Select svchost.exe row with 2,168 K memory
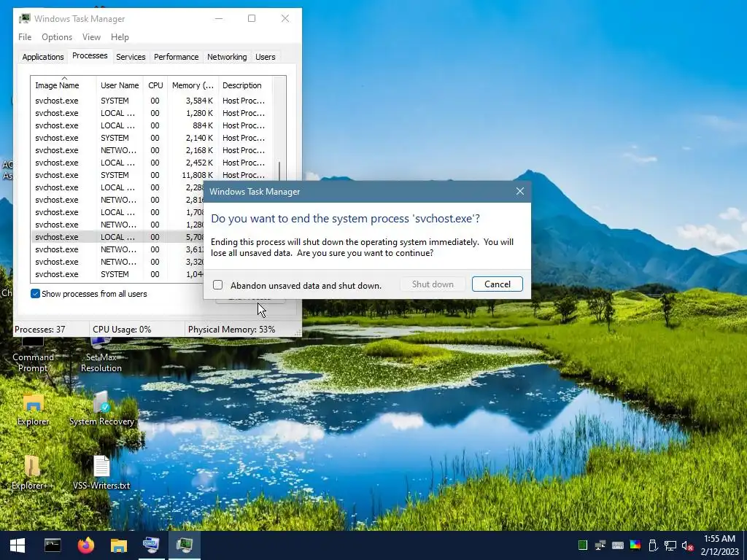747x560 pixels. [152, 150]
